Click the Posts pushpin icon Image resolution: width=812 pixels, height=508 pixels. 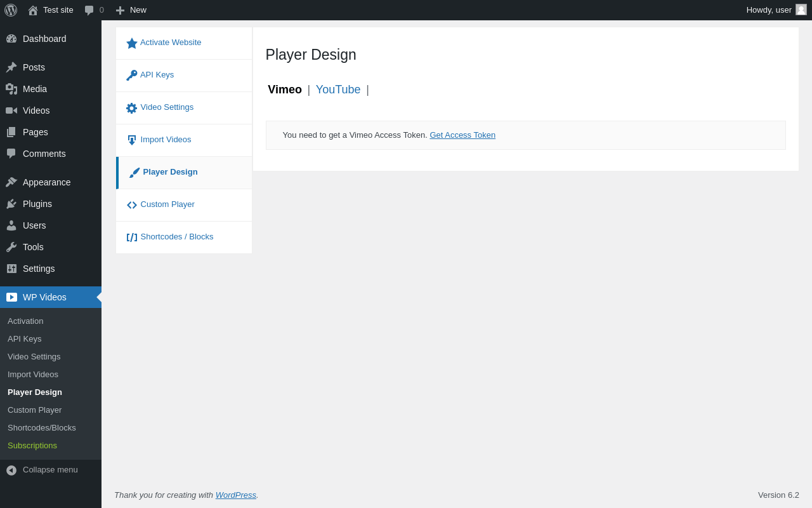click(11, 67)
